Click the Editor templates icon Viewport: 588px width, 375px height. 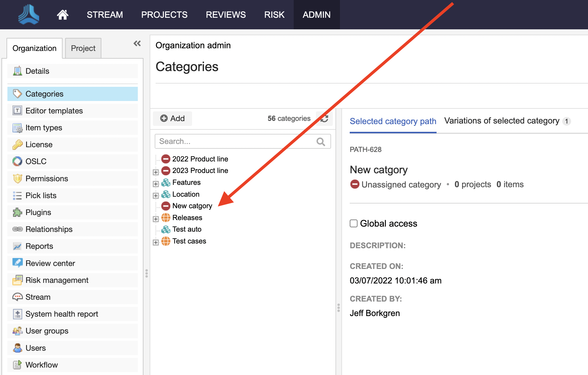click(17, 111)
